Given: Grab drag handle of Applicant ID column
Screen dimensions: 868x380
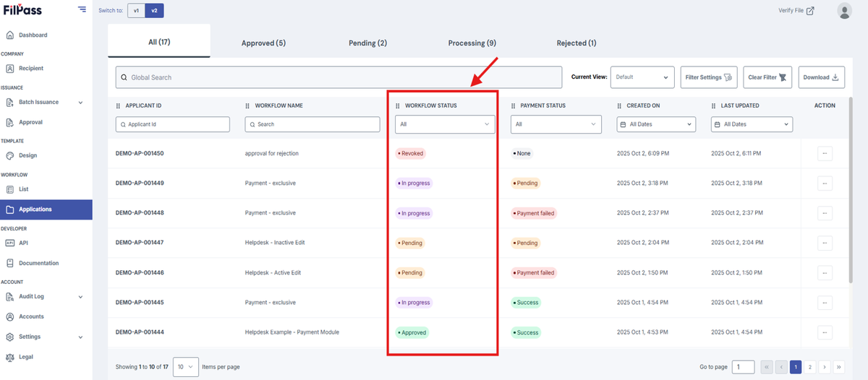Looking at the screenshot, I should coord(119,105).
